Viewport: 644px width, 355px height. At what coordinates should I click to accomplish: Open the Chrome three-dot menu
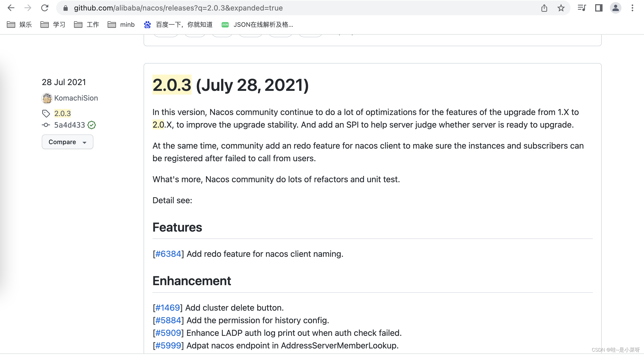pos(632,8)
